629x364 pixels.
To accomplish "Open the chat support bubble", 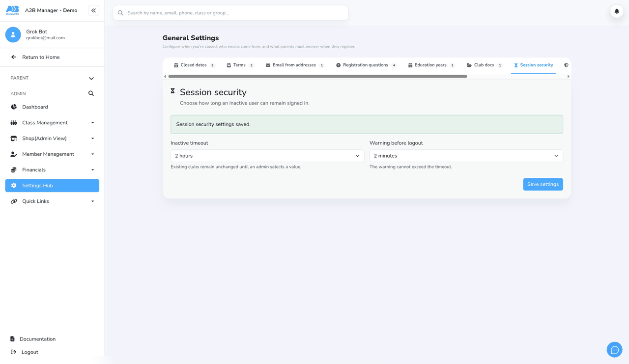I will [x=615, y=350].
